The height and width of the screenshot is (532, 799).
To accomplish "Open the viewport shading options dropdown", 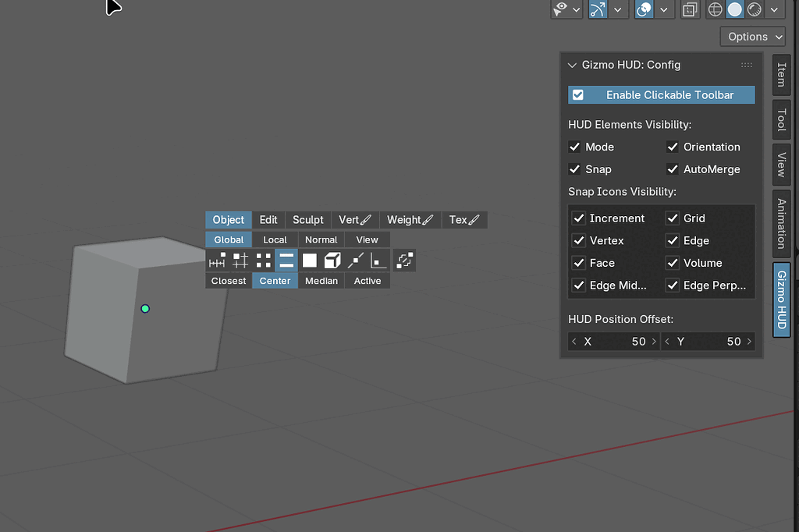I will click(774, 9).
